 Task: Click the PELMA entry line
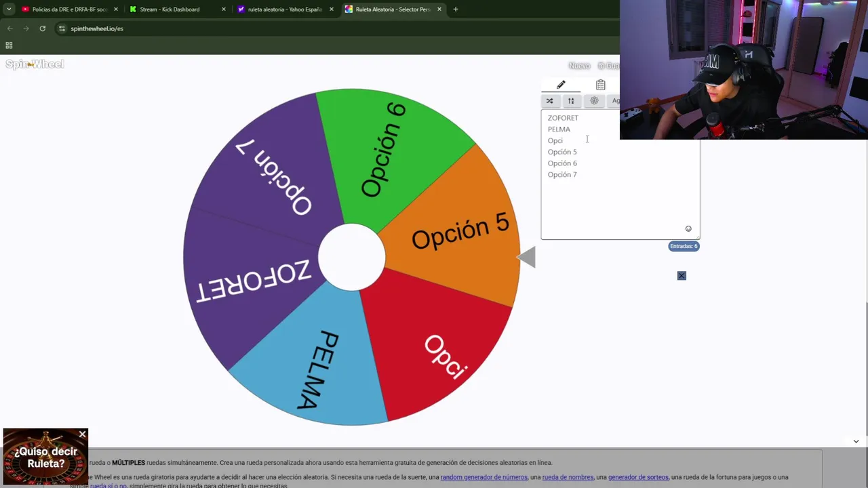click(x=559, y=129)
